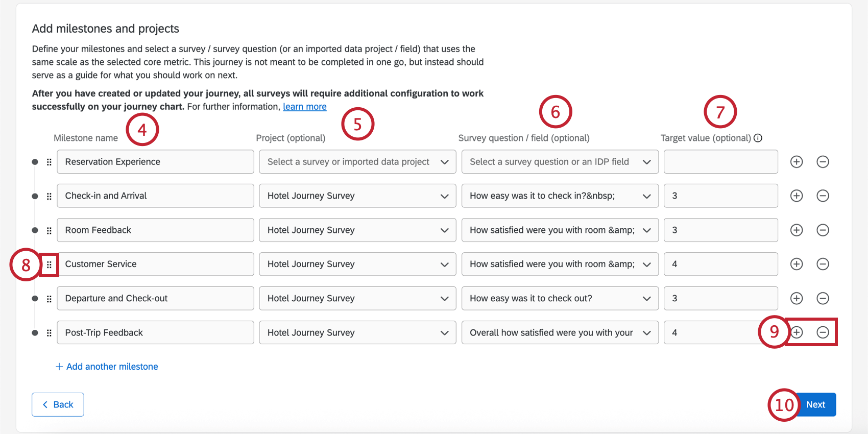Go Back to the previous step
This screenshot has width=868, height=434.
click(x=58, y=404)
